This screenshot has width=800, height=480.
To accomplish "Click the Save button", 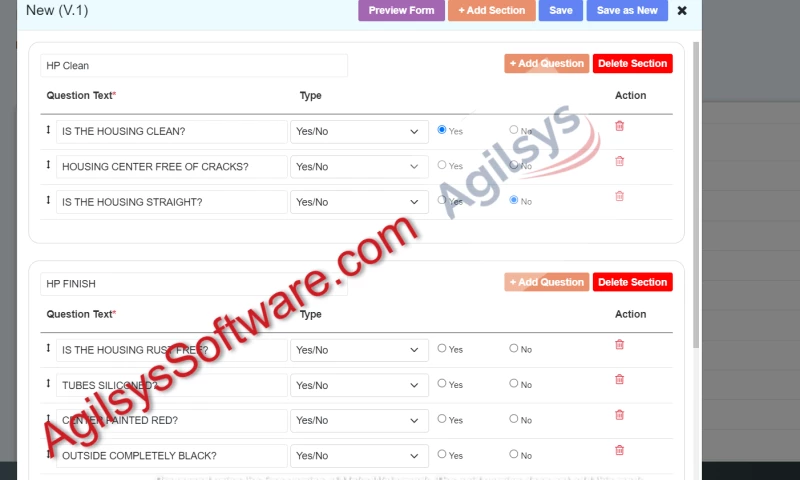I will point(561,10).
